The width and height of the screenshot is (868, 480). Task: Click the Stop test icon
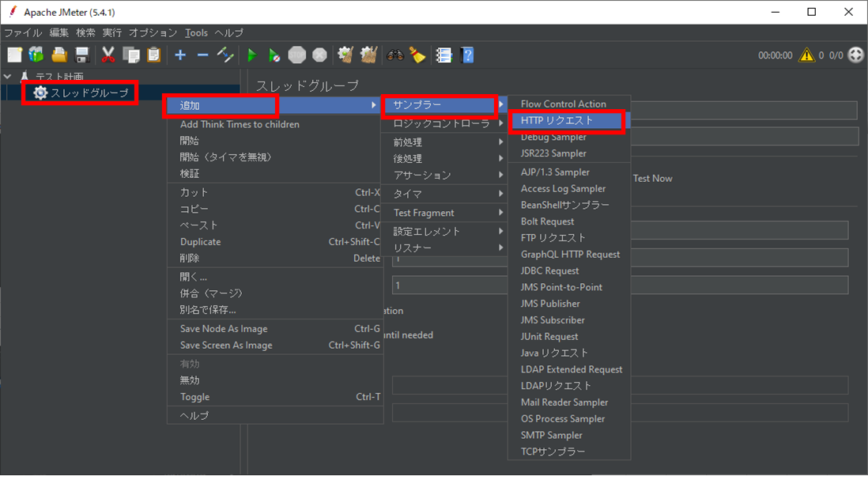[297, 55]
